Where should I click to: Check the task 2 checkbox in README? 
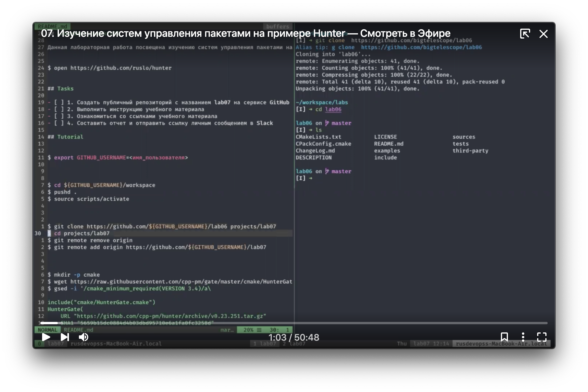coord(59,109)
